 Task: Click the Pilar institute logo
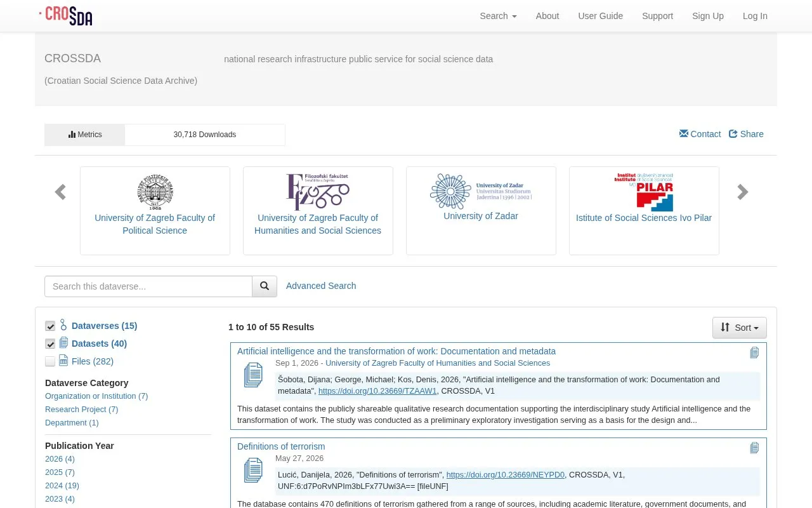coord(644,192)
